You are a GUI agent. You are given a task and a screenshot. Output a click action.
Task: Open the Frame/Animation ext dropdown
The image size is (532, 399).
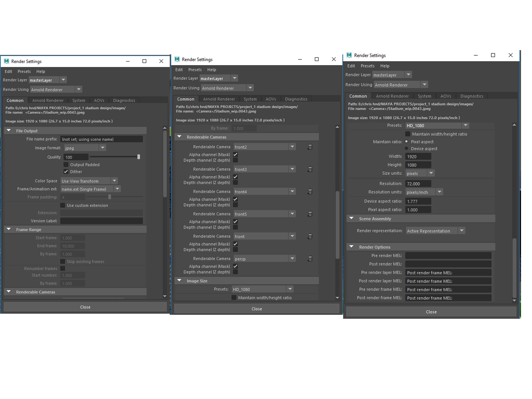(91, 189)
